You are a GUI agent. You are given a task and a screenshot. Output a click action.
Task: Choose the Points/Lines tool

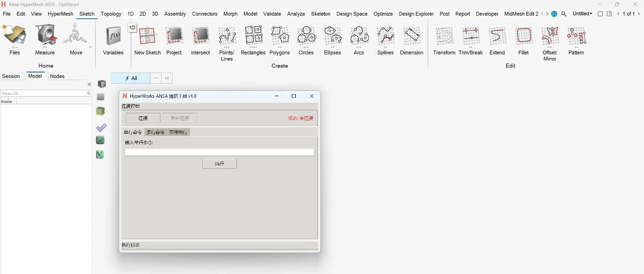tap(227, 43)
